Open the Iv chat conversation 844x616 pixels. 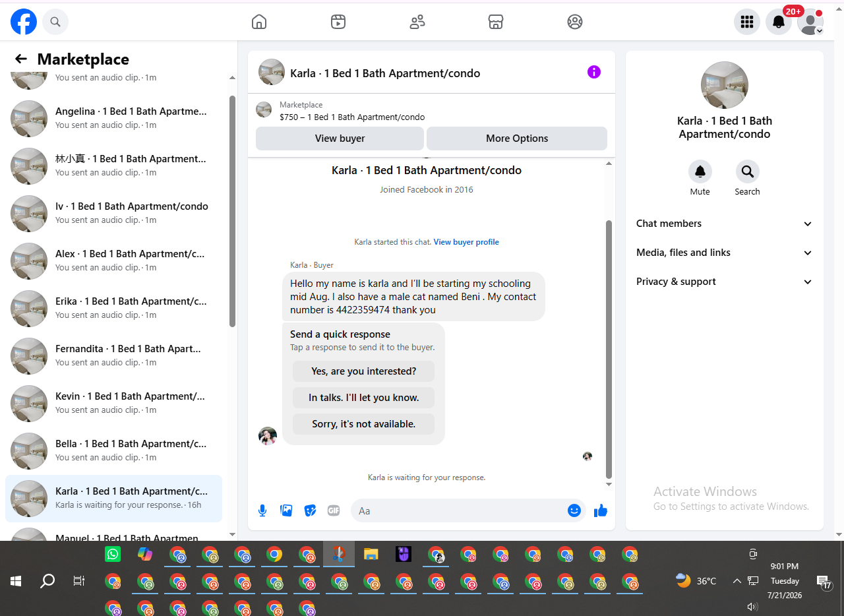tap(113, 214)
